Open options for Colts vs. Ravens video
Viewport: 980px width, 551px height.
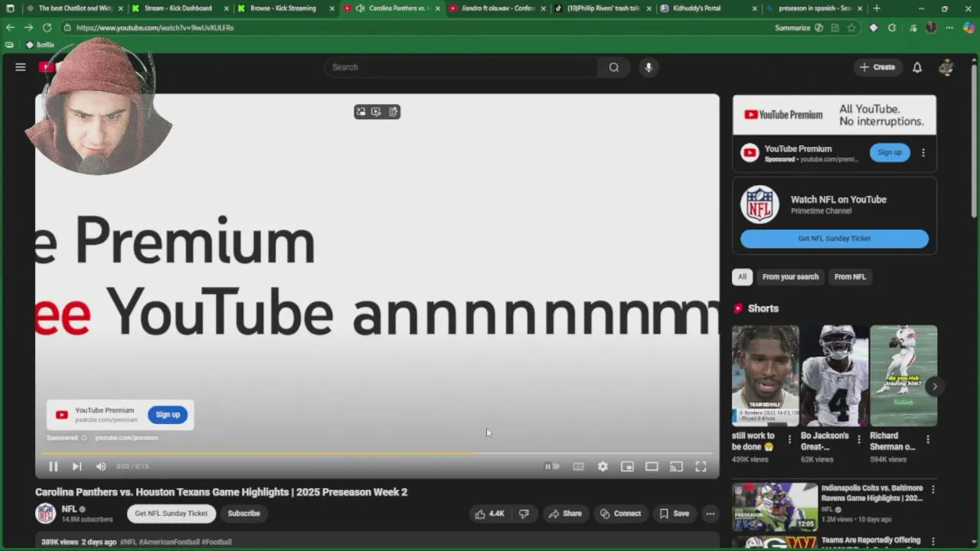933,489
